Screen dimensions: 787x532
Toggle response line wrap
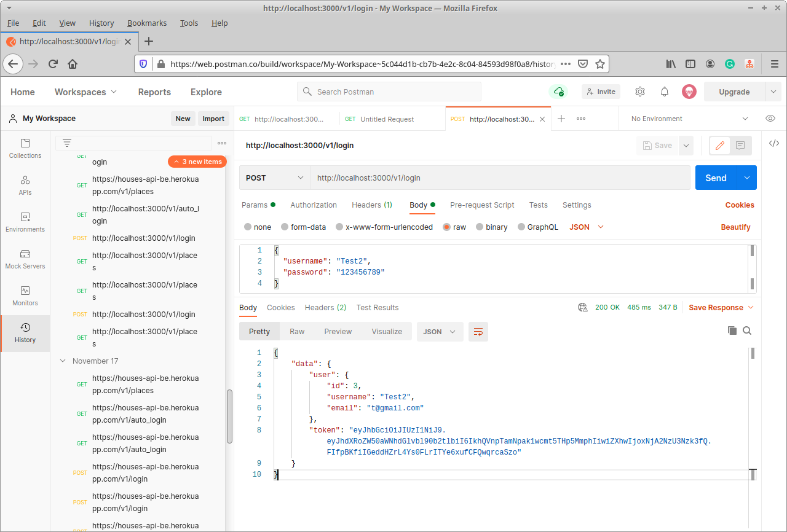click(x=478, y=331)
